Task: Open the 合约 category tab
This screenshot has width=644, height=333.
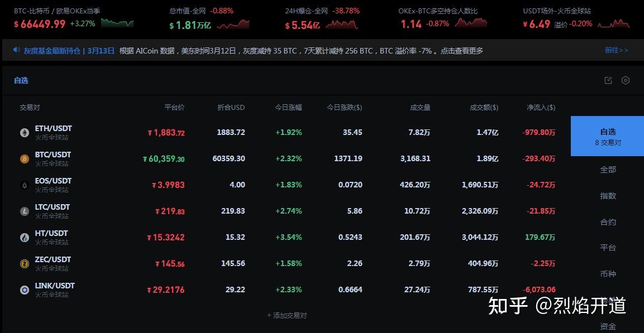Action: click(608, 222)
